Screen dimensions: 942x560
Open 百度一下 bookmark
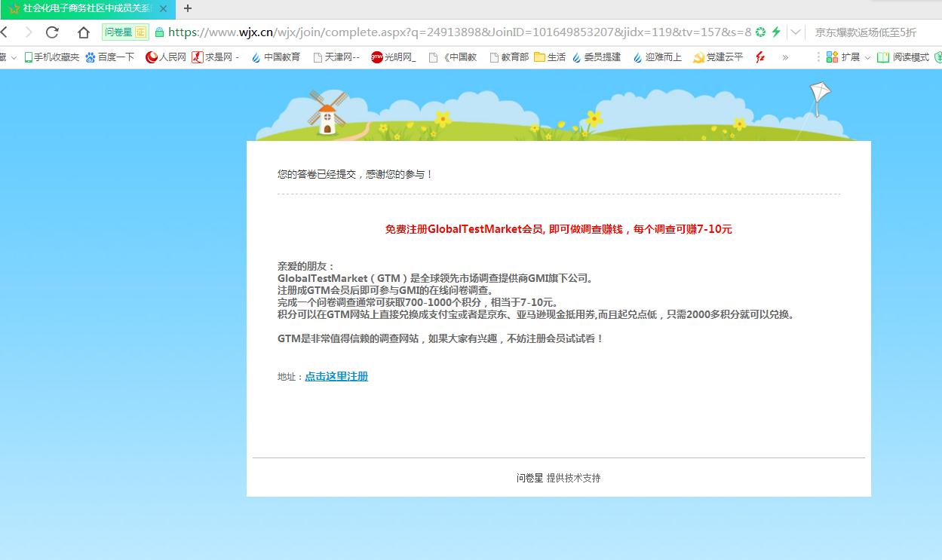coord(110,57)
